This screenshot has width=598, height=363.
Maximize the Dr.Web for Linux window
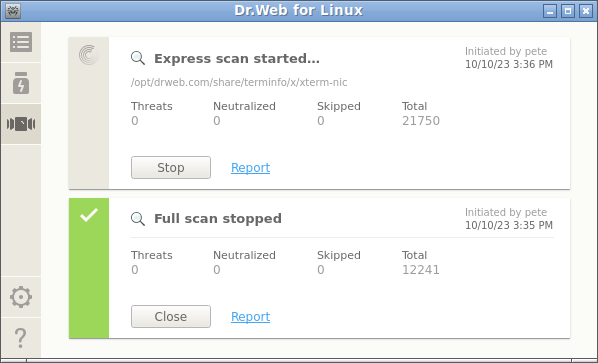point(567,11)
